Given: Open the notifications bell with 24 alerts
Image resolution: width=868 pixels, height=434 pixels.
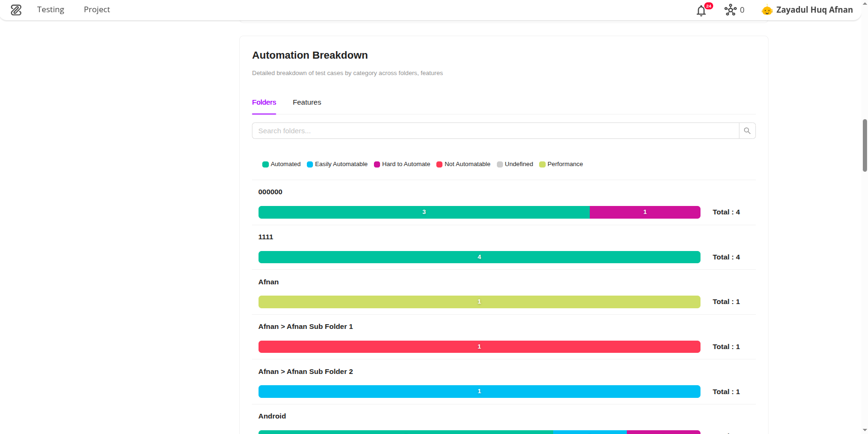Looking at the screenshot, I should click(x=701, y=10).
